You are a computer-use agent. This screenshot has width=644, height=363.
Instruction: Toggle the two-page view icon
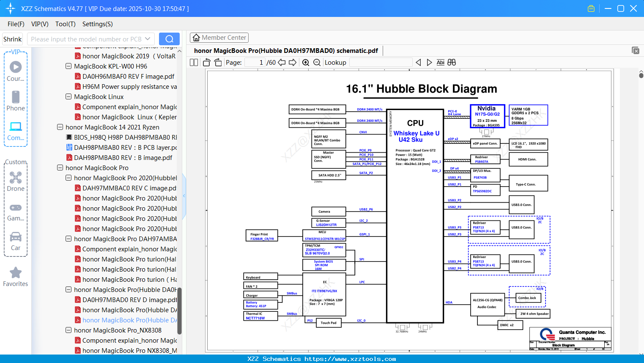(194, 63)
